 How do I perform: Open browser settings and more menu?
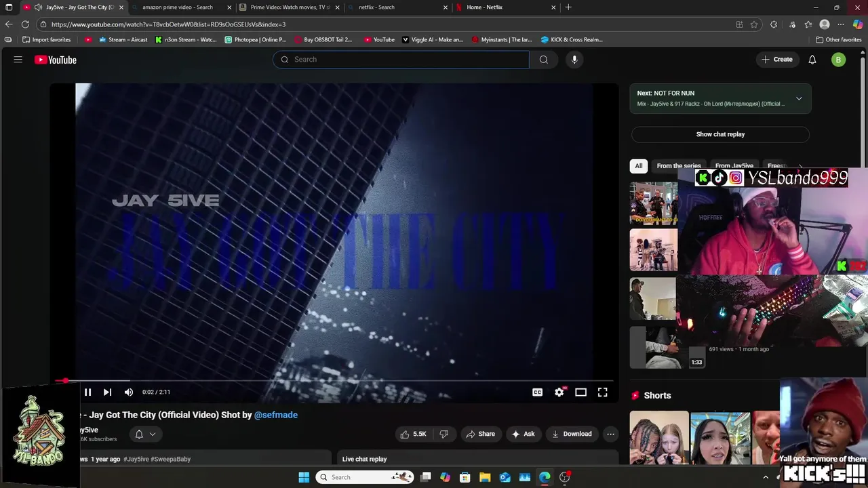pyautogui.click(x=841, y=24)
